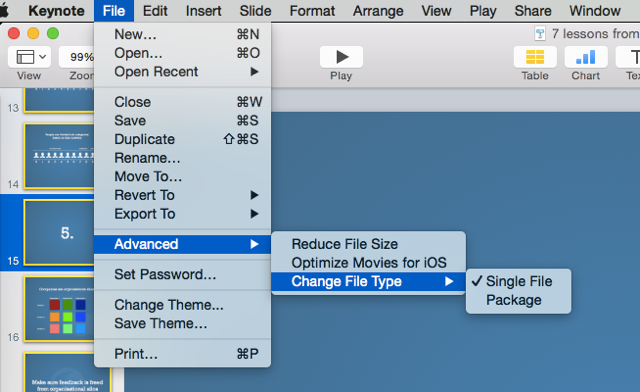
Task: Choose Save Theme... item
Action: [182, 323]
